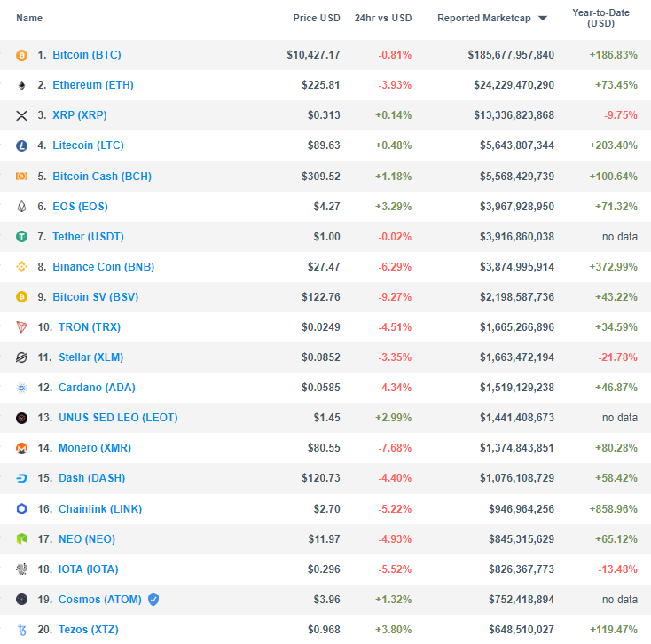Click Chainlink year-to-date +858.96%
This screenshot has width=651, height=644.
[613, 509]
